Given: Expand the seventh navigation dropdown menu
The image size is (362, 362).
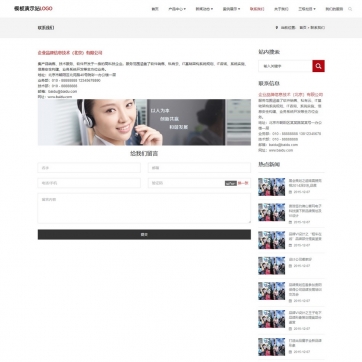Looking at the screenshot, I should pyautogui.click(x=307, y=9).
